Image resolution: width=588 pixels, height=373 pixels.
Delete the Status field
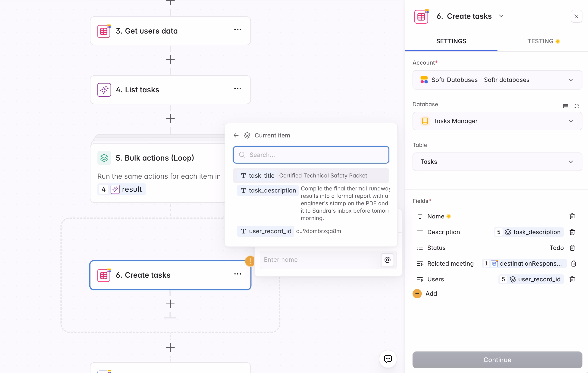coord(572,248)
